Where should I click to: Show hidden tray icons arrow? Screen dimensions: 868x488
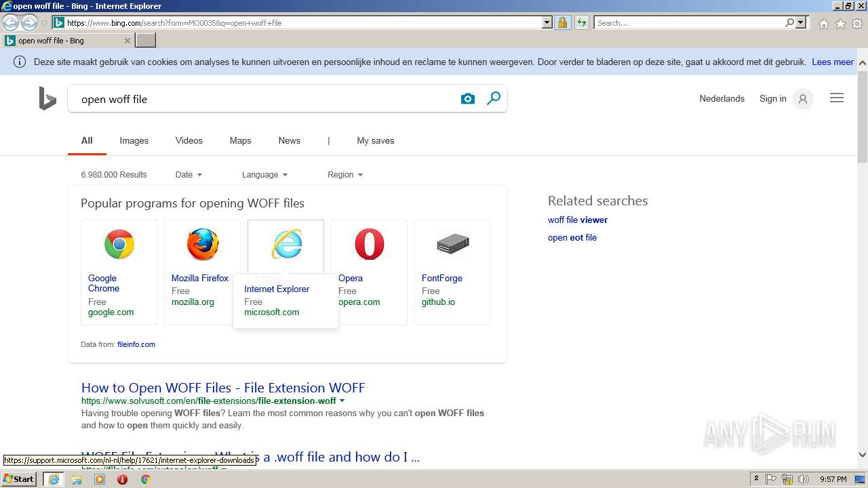(x=757, y=479)
